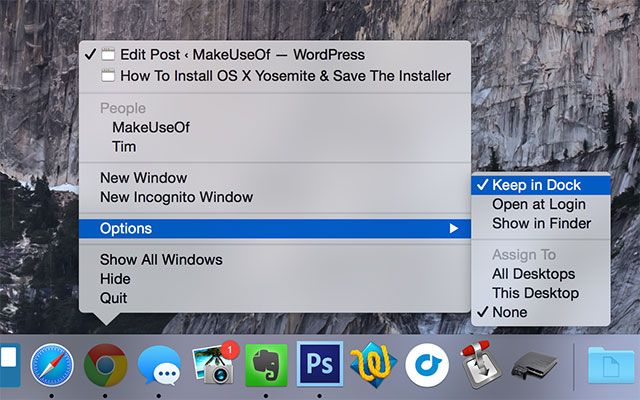Image resolution: width=640 pixels, height=400 pixels.
Task: Assign app to All Desktops
Action: coord(533,274)
